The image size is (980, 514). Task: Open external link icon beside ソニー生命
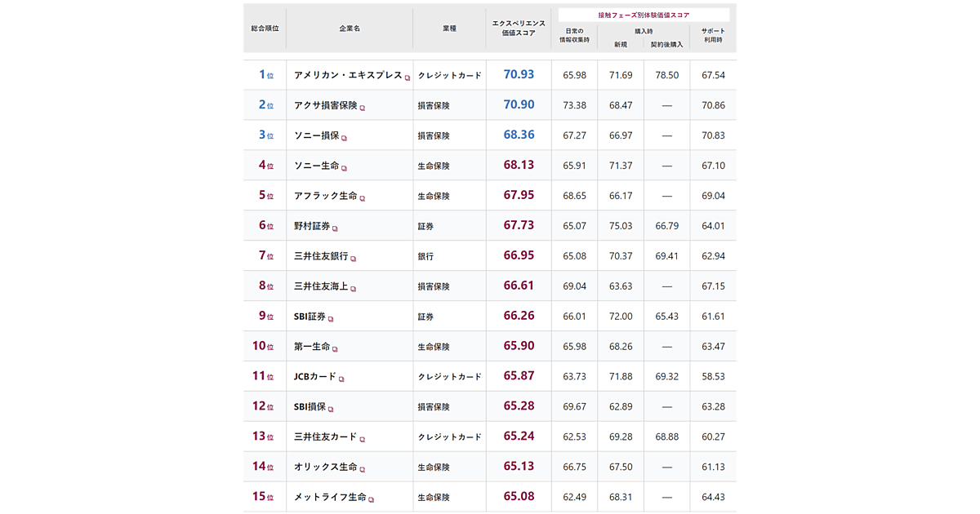(x=345, y=168)
